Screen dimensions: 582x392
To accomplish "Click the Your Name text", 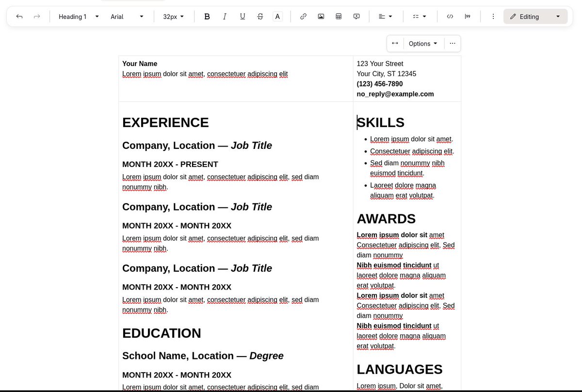I will (x=140, y=64).
